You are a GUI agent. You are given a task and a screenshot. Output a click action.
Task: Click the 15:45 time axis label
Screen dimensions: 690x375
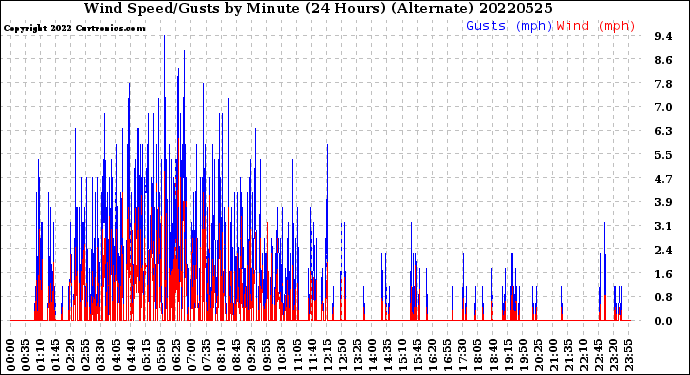[x=417, y=355]
